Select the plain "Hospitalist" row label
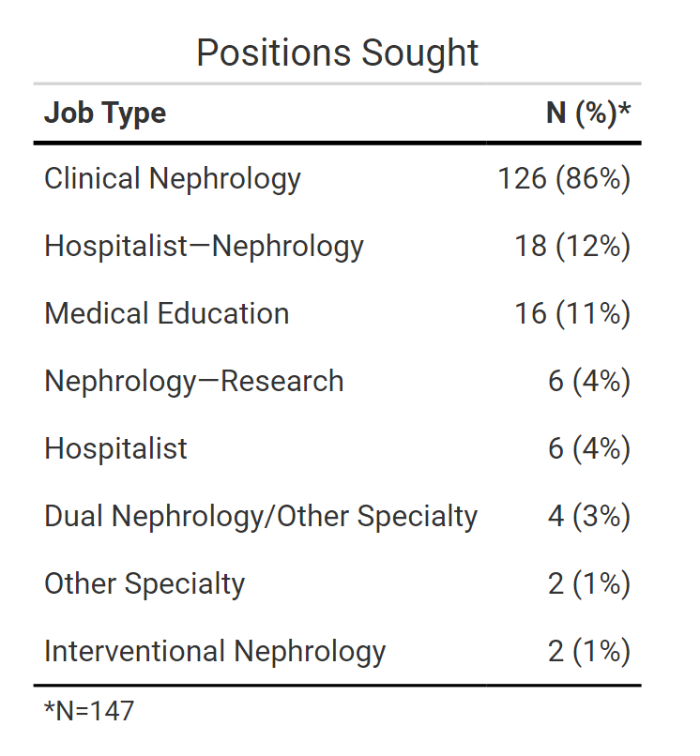The height and width of the screenshot is (756, 700). (115, 448)
